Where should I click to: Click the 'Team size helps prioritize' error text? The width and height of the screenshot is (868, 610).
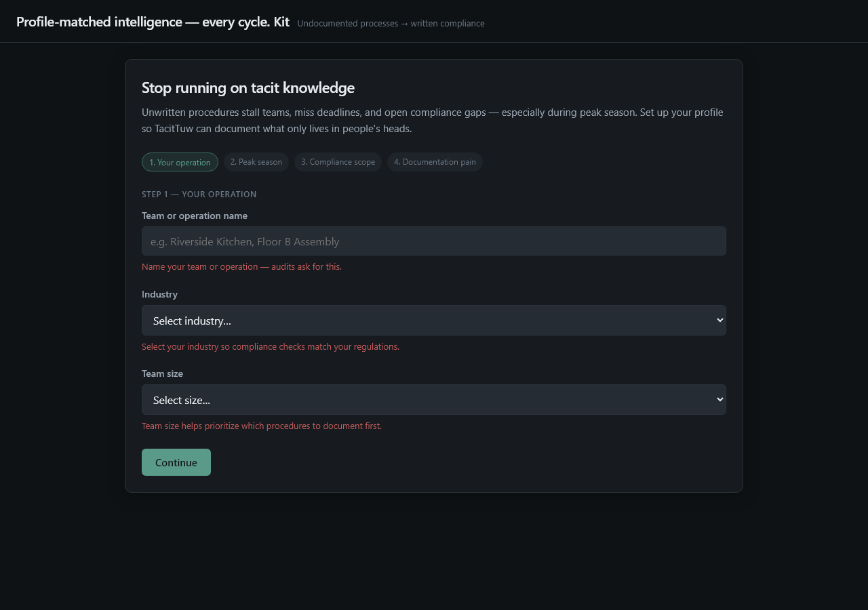[x=262, y=426]
